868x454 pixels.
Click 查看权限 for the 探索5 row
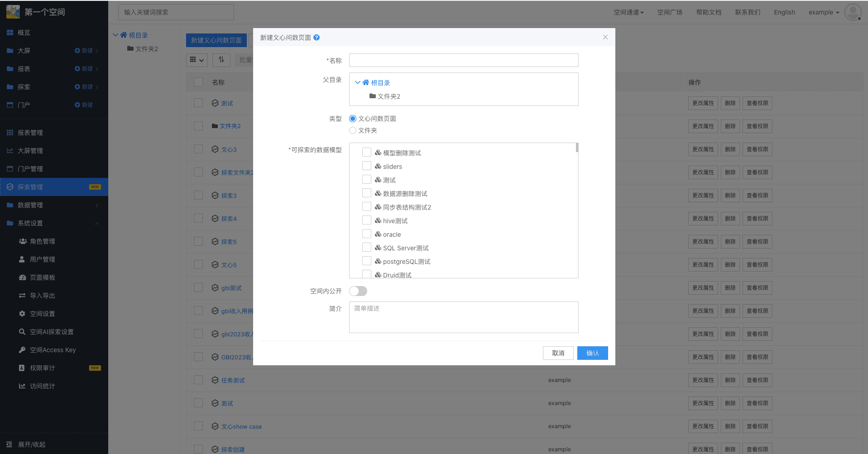pyautogui.click(x=757, y=242)
